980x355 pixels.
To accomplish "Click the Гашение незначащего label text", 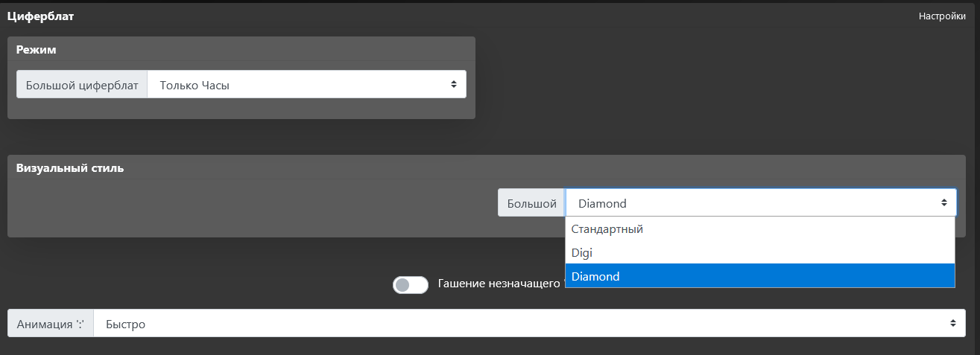I will tap(499, 284).
